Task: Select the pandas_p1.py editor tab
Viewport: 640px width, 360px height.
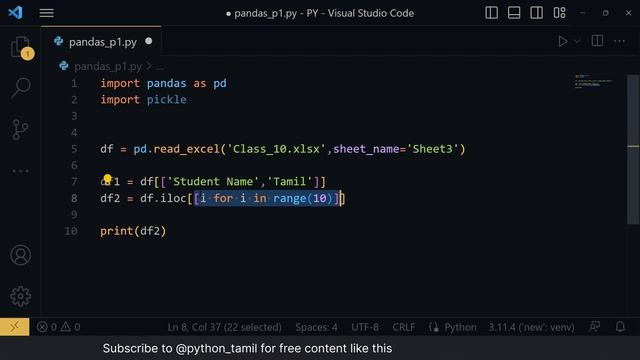Action: [102, 42]
